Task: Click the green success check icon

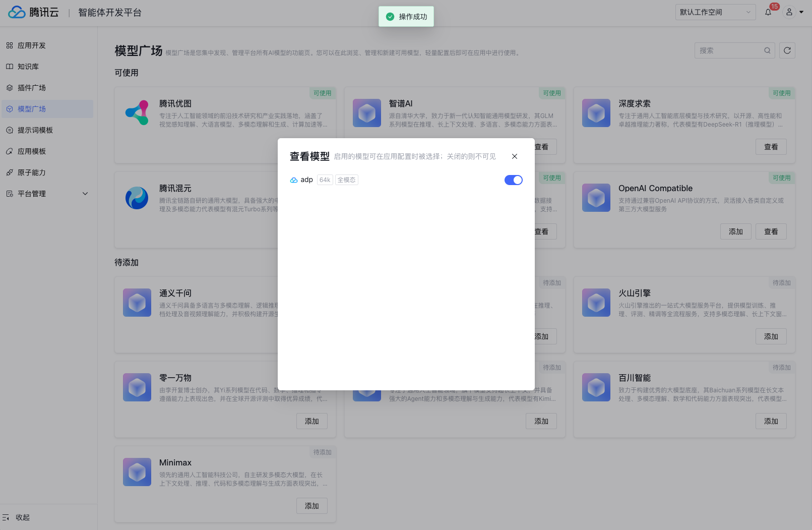Action: pos(390,17)
